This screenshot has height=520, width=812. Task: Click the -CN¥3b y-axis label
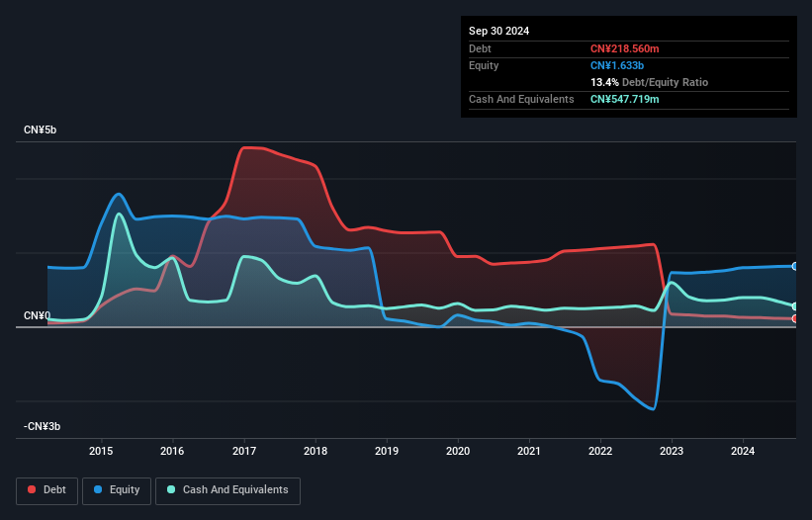(x=42, y=426)
